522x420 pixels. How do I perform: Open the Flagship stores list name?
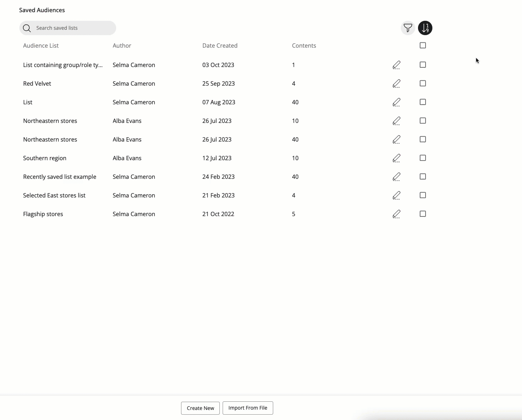43,214
